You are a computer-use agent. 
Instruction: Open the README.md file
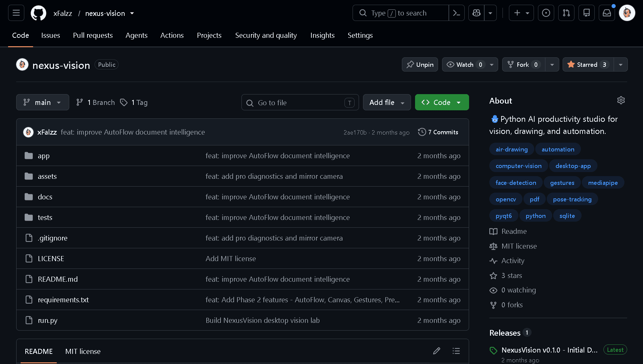[58, 279]
